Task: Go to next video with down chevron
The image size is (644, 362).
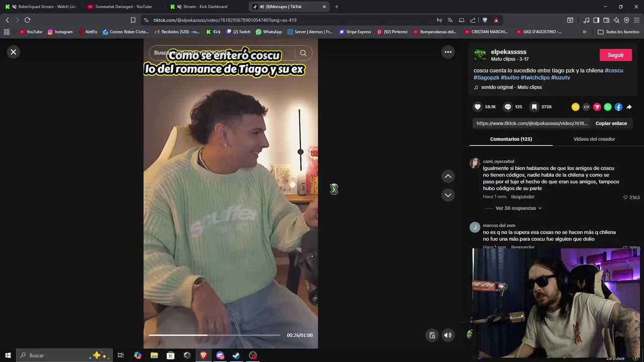Action: (448, 195)
